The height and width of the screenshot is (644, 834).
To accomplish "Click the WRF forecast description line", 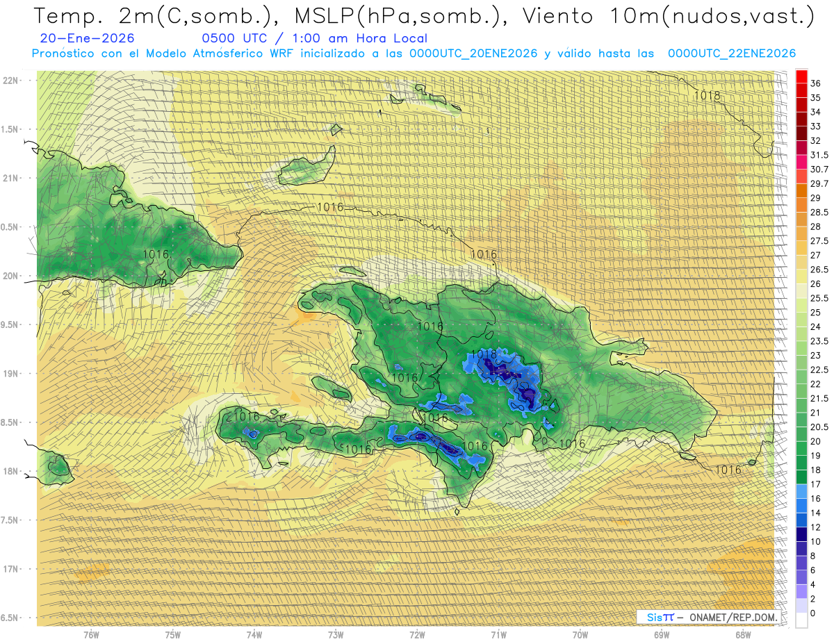I will coord(414,53).
